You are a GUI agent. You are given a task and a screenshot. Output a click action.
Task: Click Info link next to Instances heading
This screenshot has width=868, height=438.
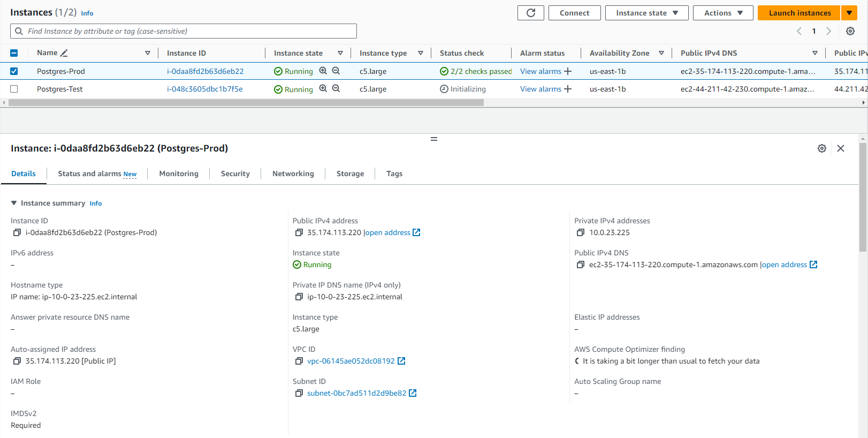(87, 13)
